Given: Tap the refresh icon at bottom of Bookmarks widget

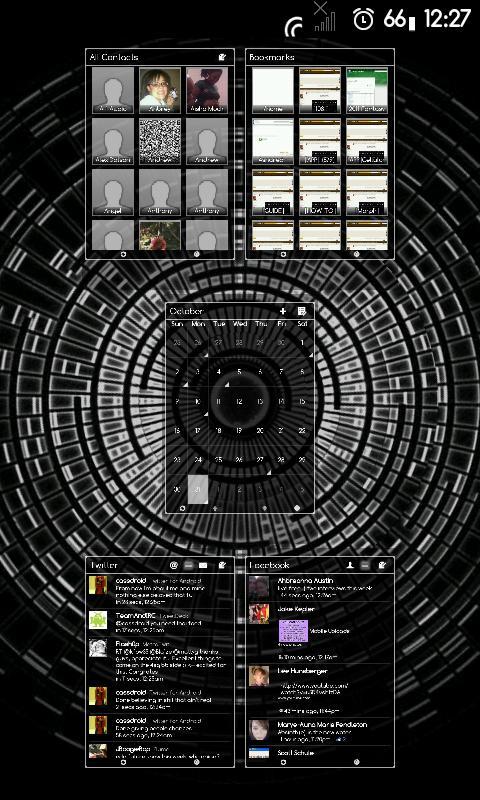Looking at the screenshot, I should tap(283, 254).
